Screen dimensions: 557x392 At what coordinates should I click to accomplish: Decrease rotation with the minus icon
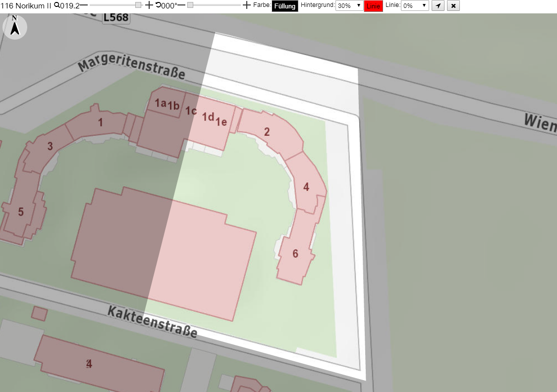click(181, 5)
